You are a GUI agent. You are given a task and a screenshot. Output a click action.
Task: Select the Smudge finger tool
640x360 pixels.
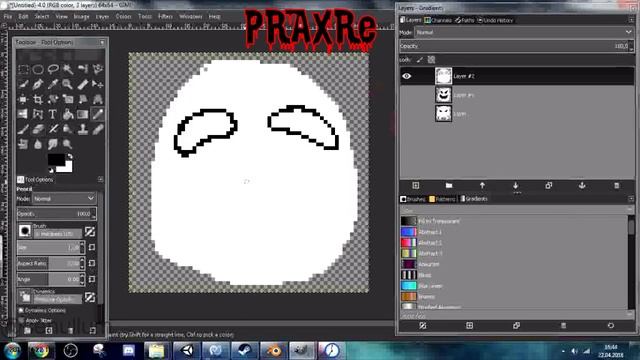53,144
